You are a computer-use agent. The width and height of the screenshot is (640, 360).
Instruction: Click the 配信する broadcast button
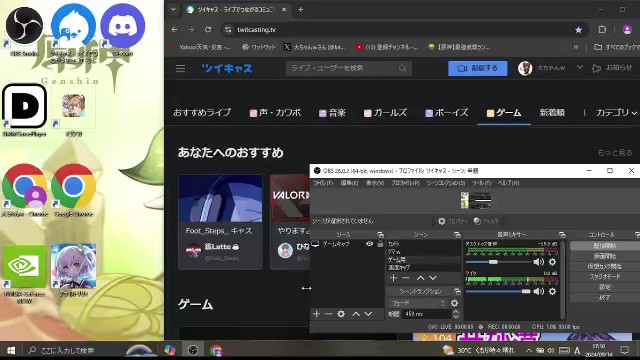coord(478,68)
